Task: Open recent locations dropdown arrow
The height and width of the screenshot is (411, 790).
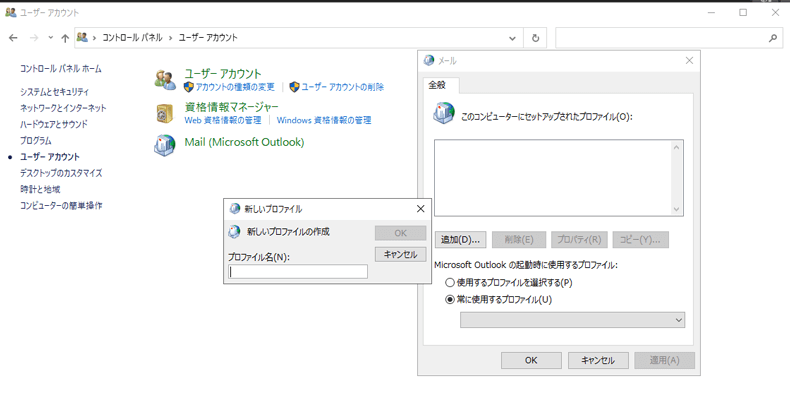Action: [x=50, y=38]
